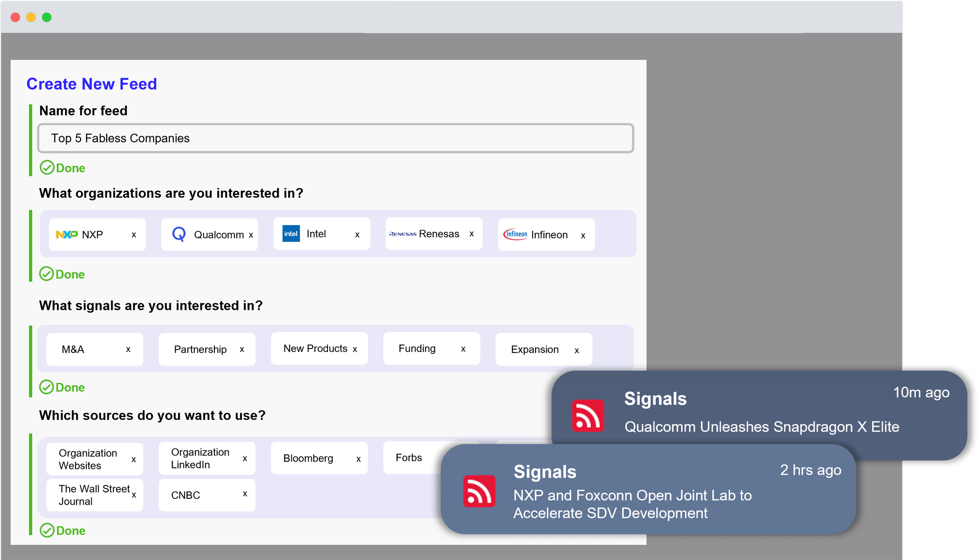
Task: Click the Renesas logo icon
Action: click(x=403, y=234)
